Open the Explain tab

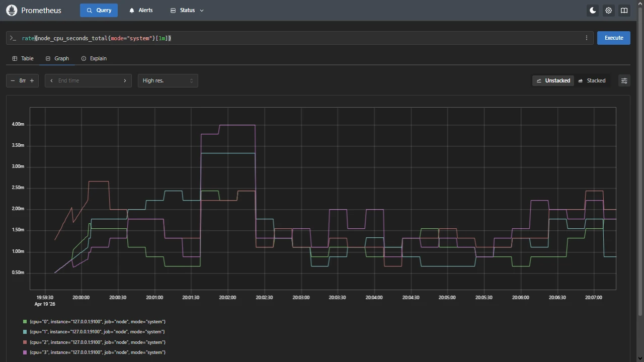[x=94, y=58]
